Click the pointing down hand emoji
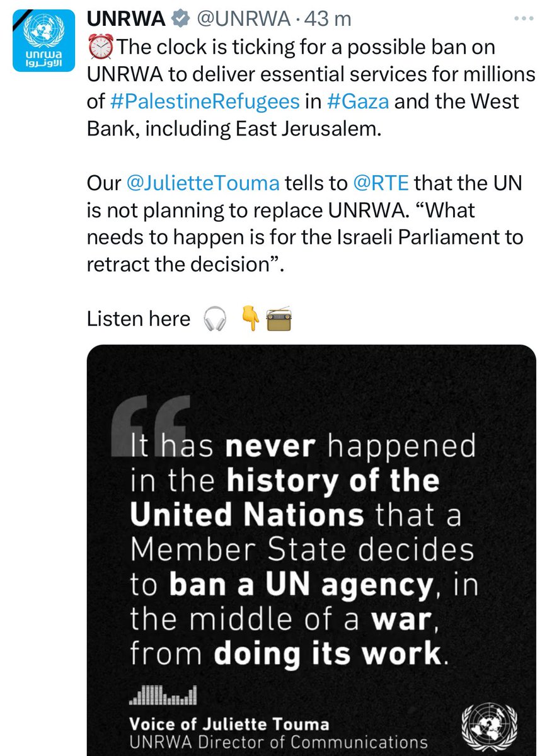 251,320
